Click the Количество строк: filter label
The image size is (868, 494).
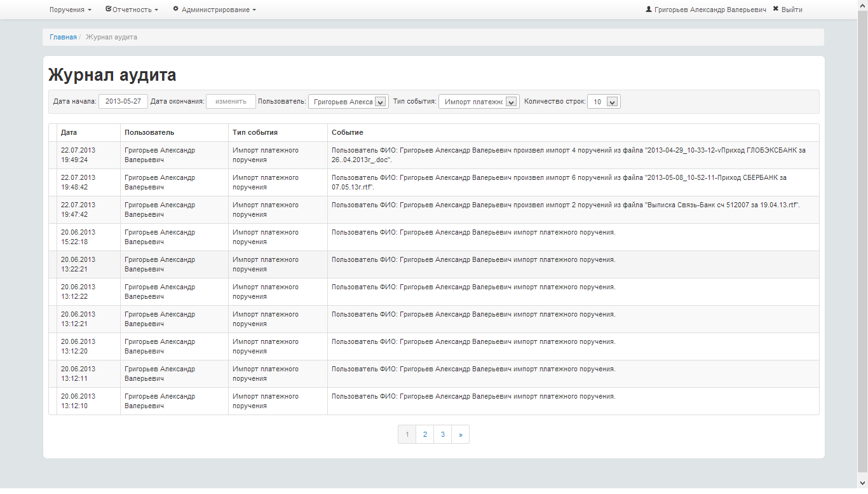pyautogui.click(x=555, y=101)
